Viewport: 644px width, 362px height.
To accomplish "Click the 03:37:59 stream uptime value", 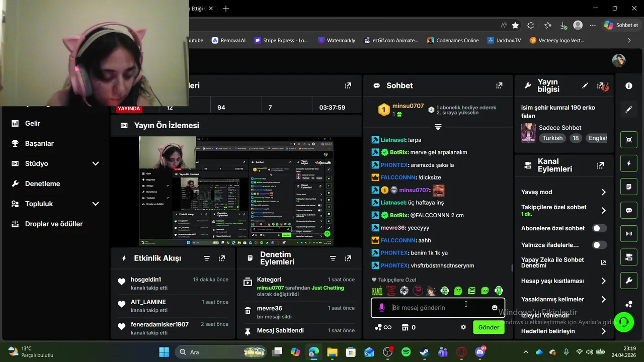I will click(332, 108).
